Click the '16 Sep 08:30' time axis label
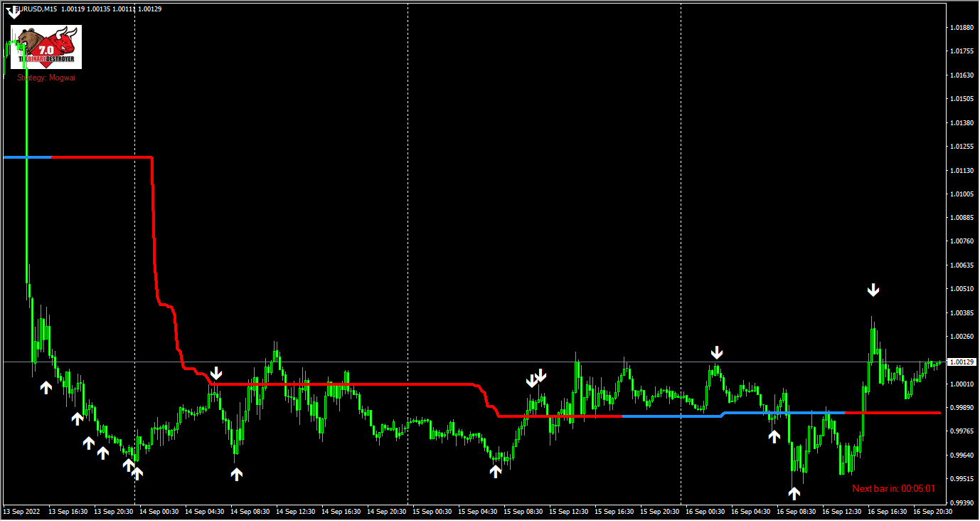The height and width of the screenshot is (521, 980). click(x=797, y=511)
